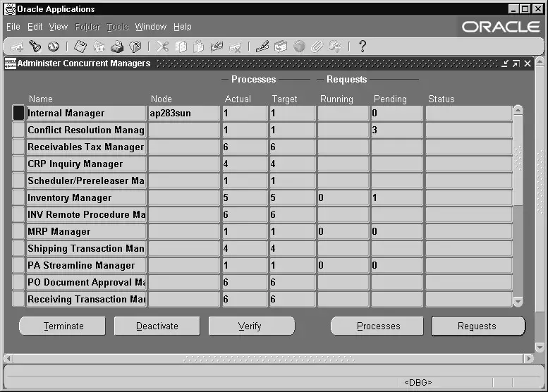Open the View menu
Viewport: 548px width, 392px height.
pos(59,27)
